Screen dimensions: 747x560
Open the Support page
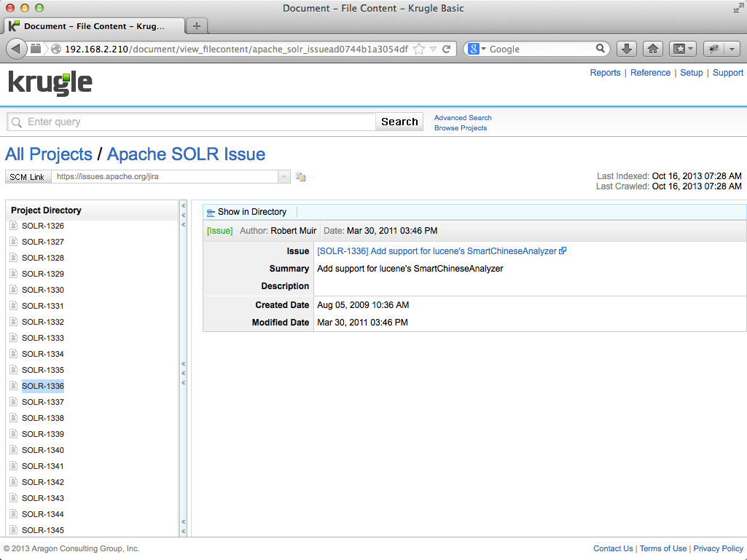click(x=728, y=72)
